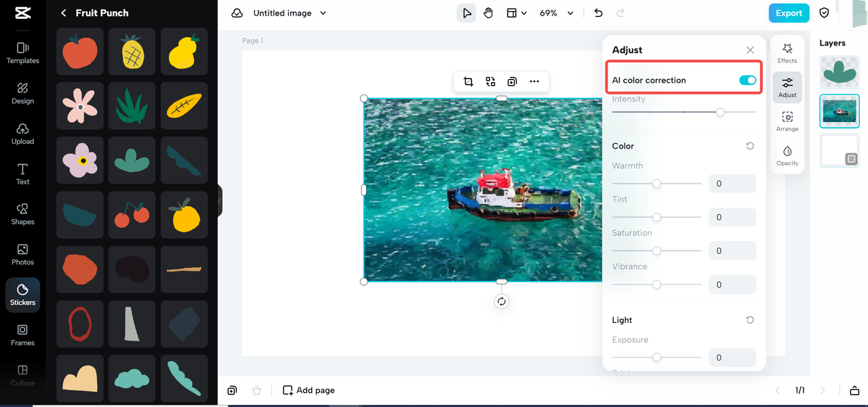The width and height of the screenshot is (868, 407).
Task: Click the crop icon in floating toolbar
Action: pyautogui.click(x=469, y=81)
